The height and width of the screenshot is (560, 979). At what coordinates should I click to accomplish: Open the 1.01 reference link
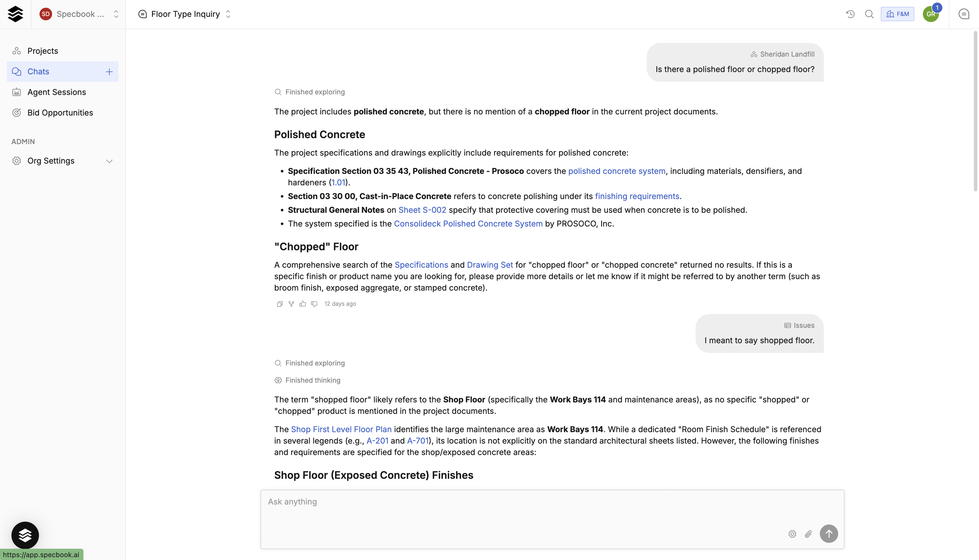tap(338, 183)
